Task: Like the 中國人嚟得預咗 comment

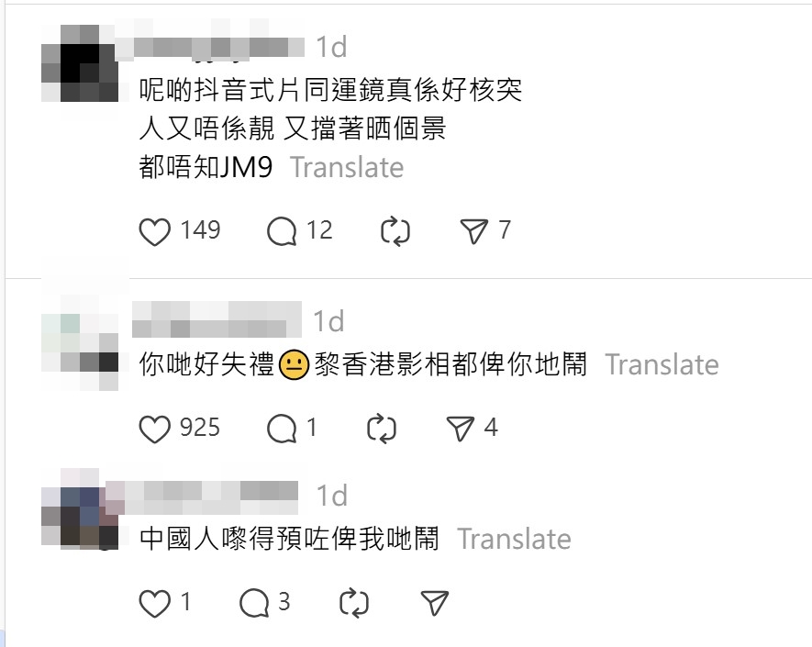Action: tap(155, 604)
